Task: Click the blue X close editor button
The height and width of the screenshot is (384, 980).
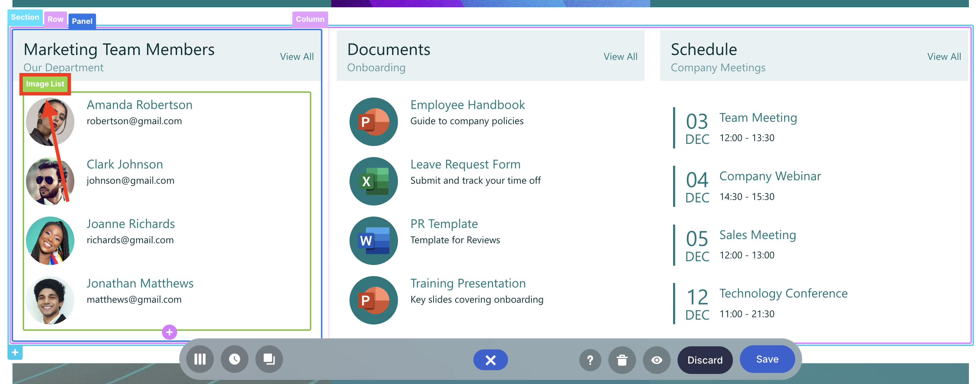Action: tap(490, 360)
